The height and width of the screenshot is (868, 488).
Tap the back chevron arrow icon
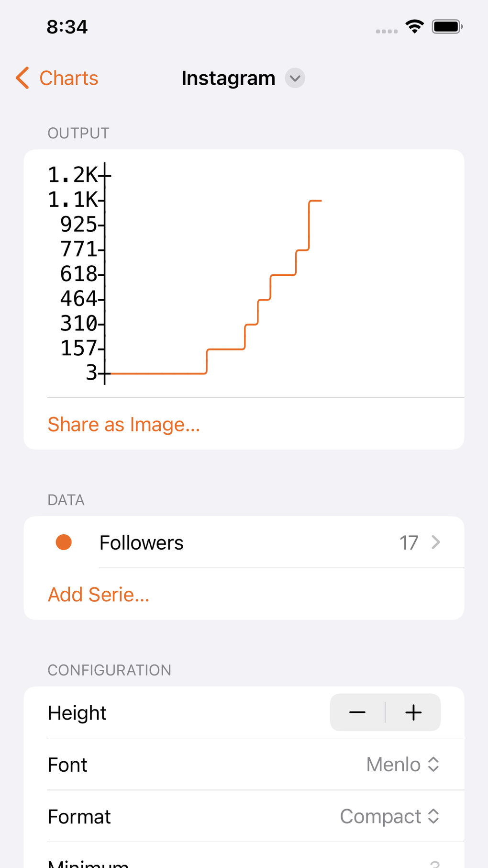click(22, 78)
